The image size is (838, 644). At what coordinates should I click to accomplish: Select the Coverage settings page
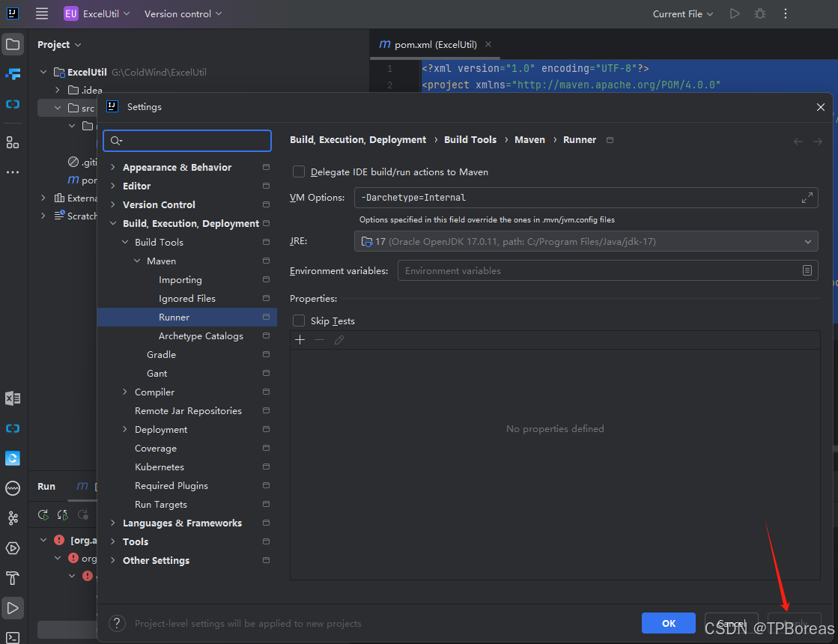pyautogui.click(x=156, y=448)
